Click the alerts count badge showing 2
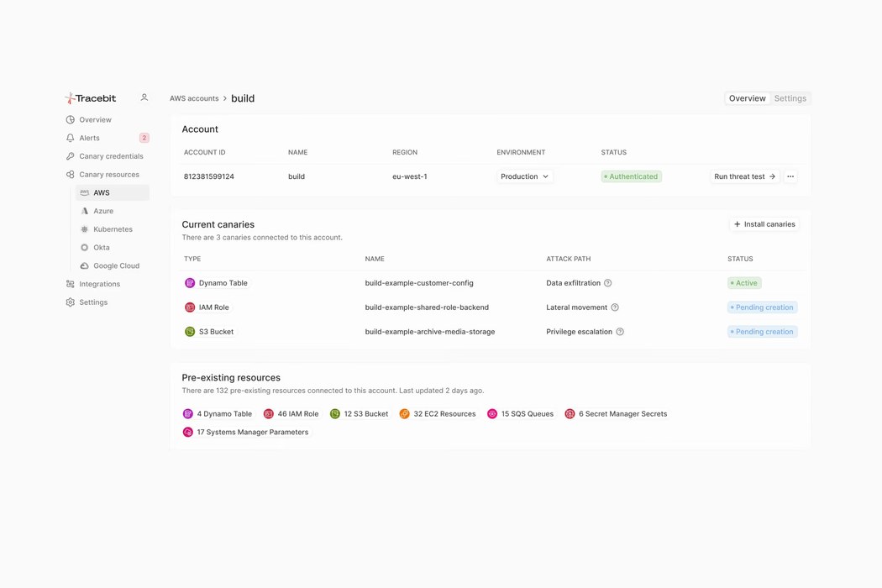Image resolution: width=882 pixels, height=588 pixels. [x=144, y=138]
